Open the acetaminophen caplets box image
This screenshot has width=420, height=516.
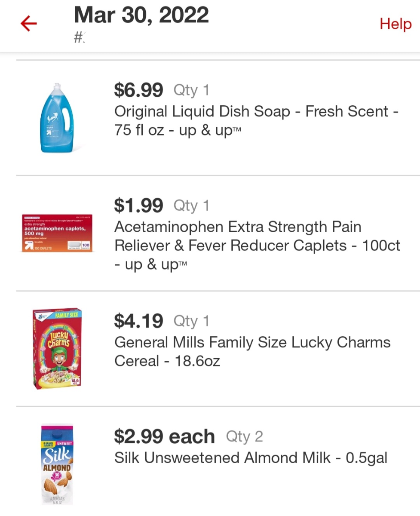(57, 233)
